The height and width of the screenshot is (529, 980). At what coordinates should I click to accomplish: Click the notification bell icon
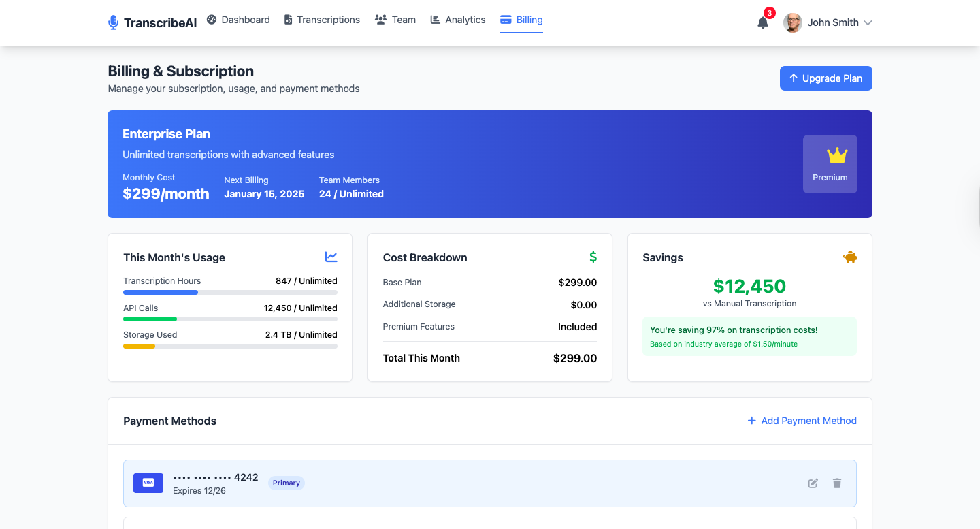click(763, 22)
